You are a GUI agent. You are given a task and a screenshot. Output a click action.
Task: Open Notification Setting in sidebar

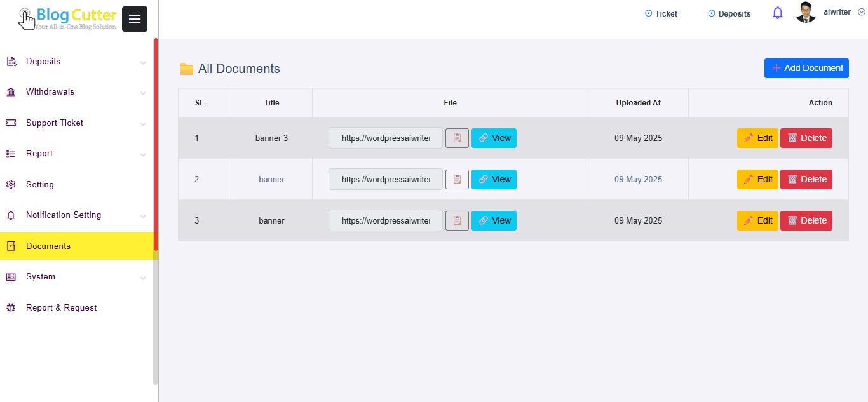pos(64,215)
